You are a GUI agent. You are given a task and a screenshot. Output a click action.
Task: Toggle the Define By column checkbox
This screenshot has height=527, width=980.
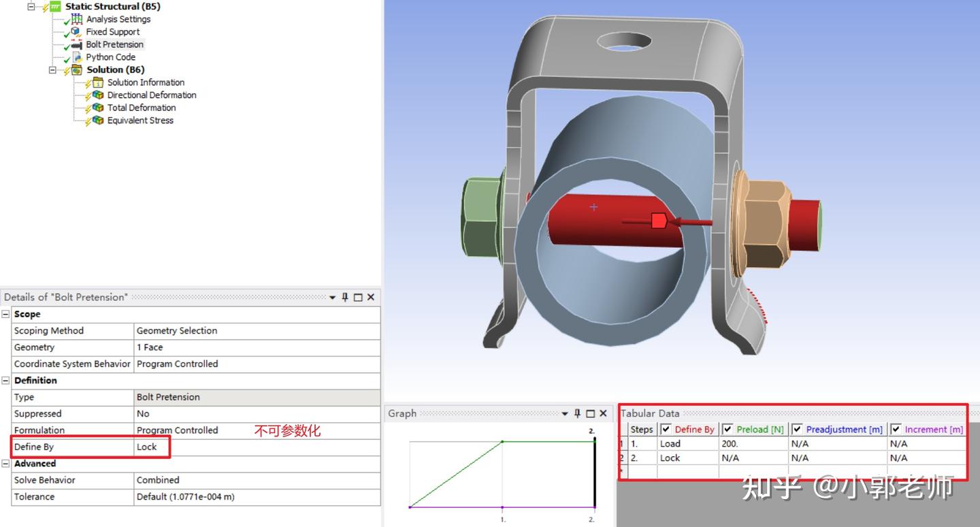[x=666, y=429]
